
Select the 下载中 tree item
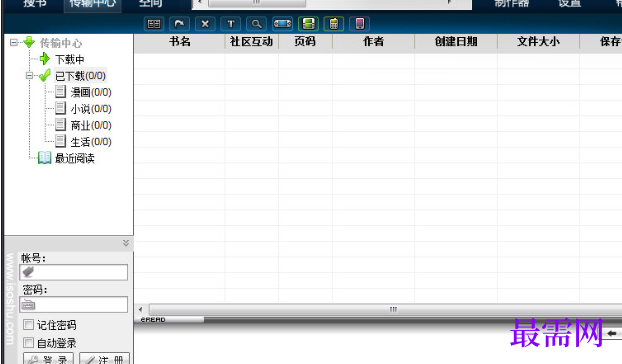pyautogui.click(x=69, y=59)
